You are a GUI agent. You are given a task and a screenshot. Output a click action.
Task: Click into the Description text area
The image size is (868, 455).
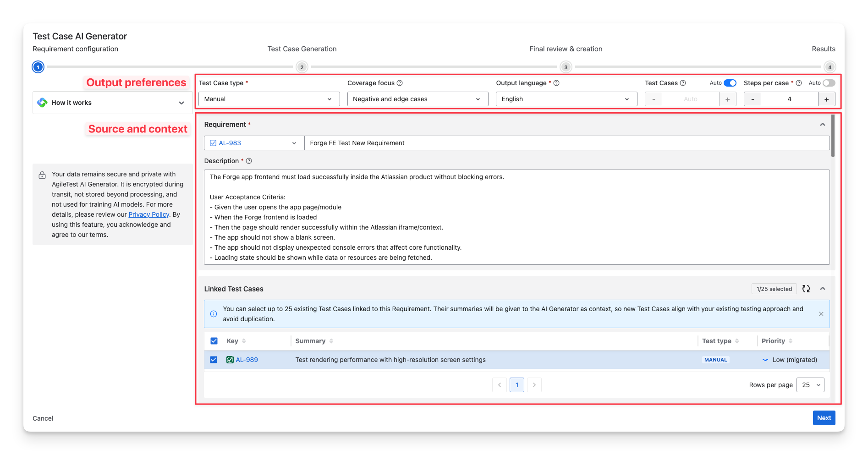[x=517, y=217]
